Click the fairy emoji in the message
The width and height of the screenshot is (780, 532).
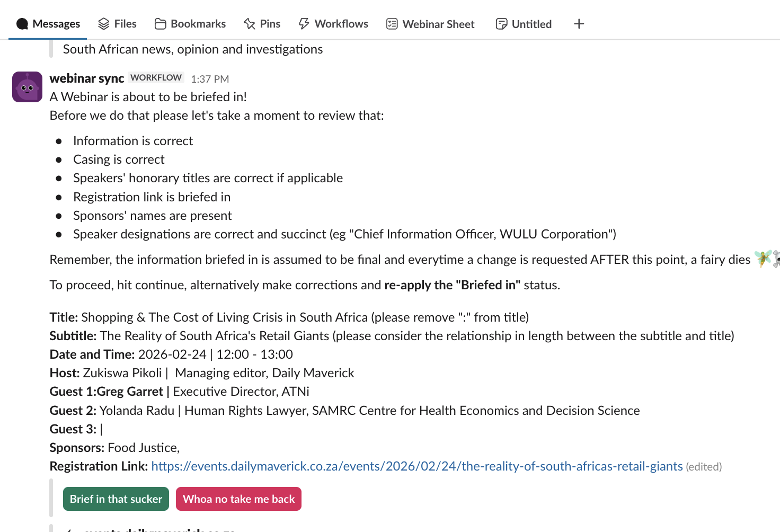[x=763, y=259]
